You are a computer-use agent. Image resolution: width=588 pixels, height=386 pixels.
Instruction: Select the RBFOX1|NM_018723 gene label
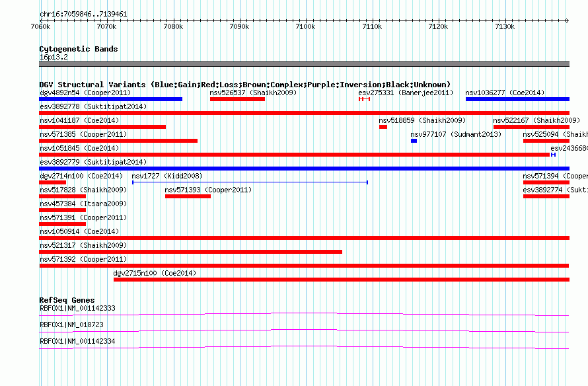71,325
